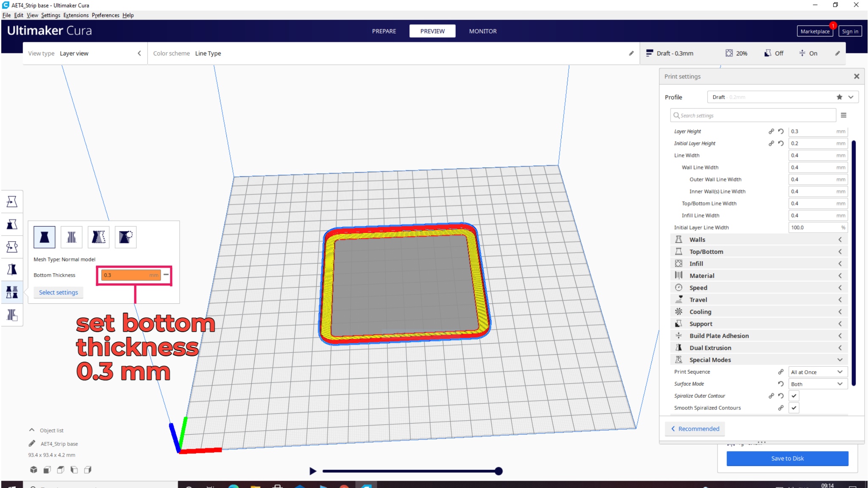Image resolution: width=868 pixels, height=488 pixels.
Task: Collapse the Special Modes category
Action: click(x=759, y=360)
